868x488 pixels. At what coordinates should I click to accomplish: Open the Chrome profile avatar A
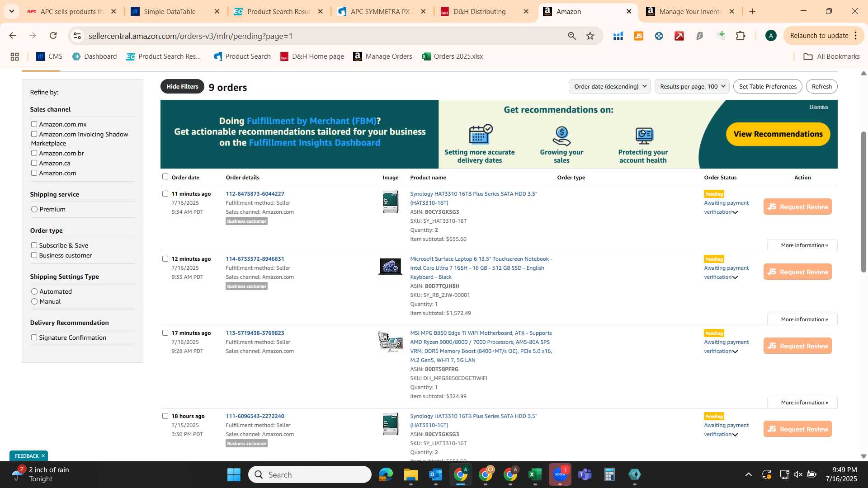(x=771, y=36)
